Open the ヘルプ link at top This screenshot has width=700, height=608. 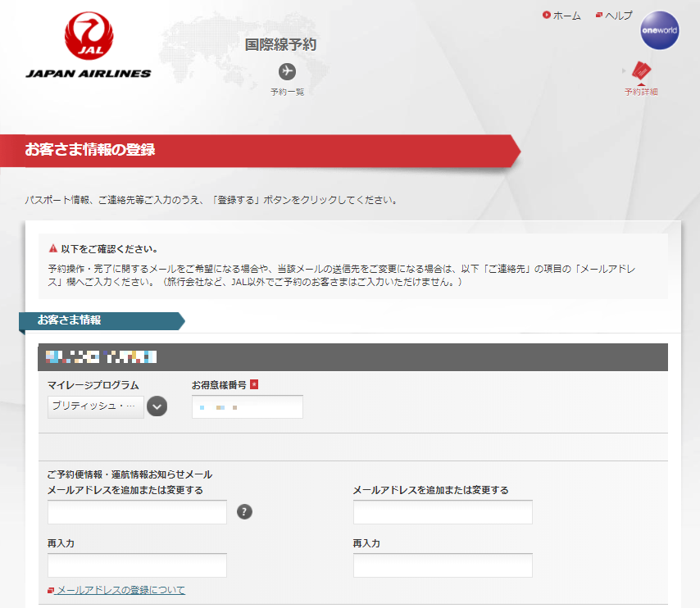point(618,16)
